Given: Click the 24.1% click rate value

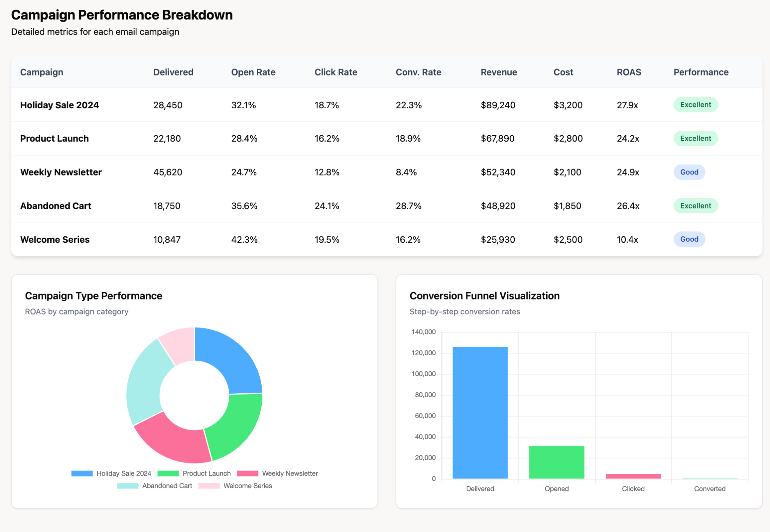Looking at the screenshot, I should (x=327, y=206).
